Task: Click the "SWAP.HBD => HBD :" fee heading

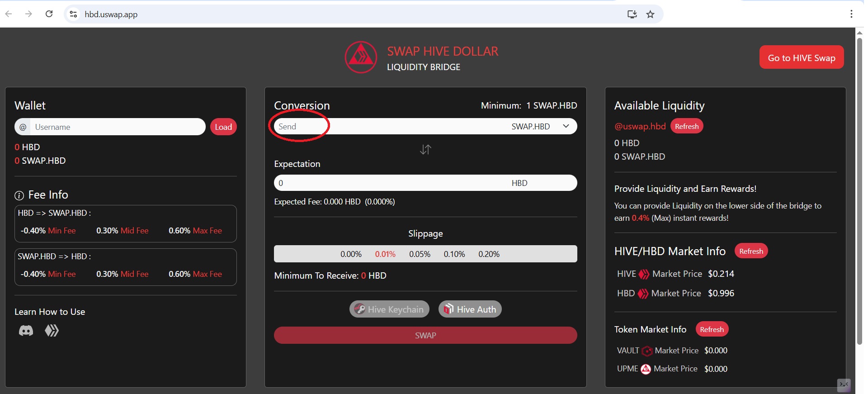Action: (x=54, y=256)
